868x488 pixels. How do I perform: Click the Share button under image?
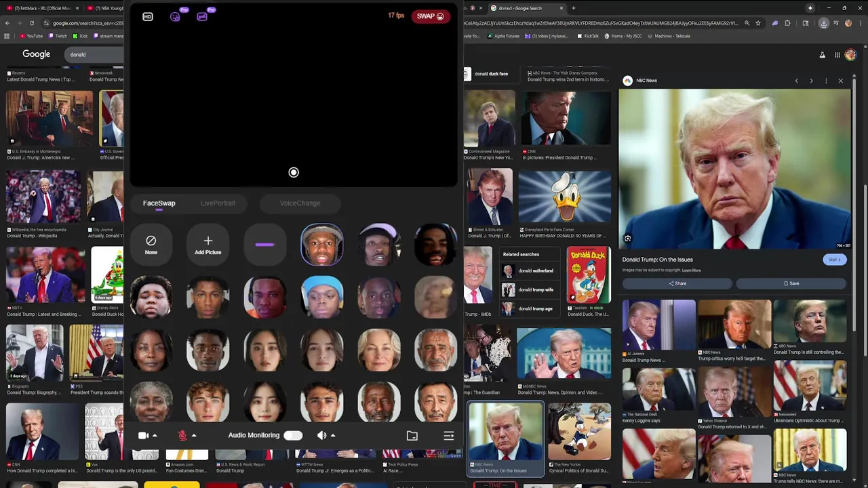click(677, 283)
